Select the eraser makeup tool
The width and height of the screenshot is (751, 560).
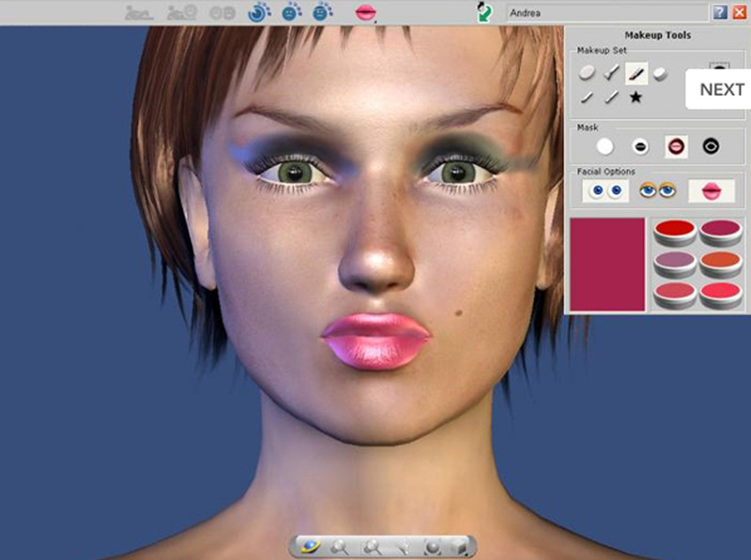(x=660, y=73)
